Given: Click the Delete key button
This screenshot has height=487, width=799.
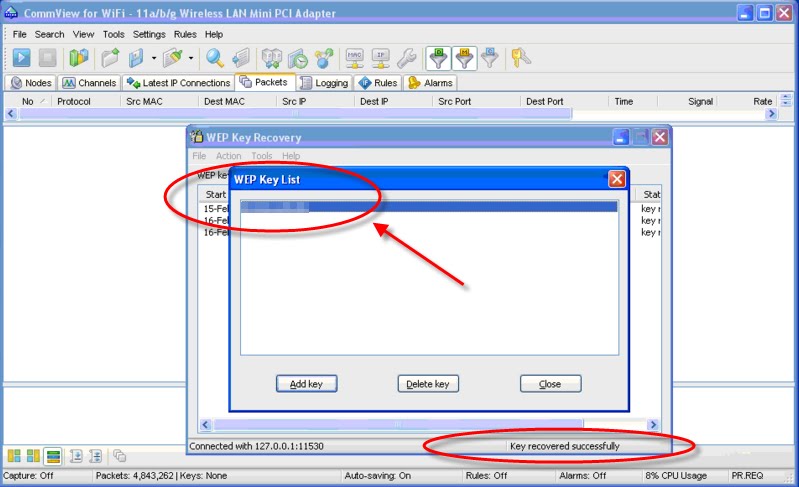Looking at the screenshot, I should click(x=428, y=384).
